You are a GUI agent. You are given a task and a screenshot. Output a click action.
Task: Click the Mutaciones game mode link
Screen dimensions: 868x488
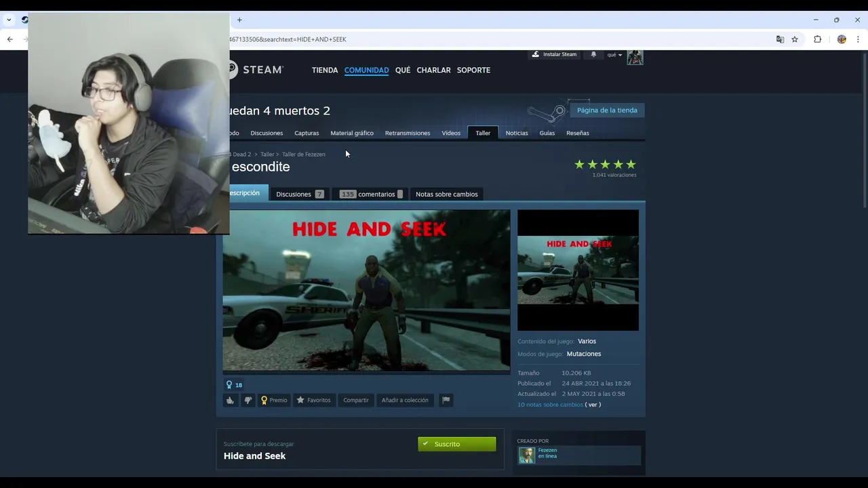[584, 354]
